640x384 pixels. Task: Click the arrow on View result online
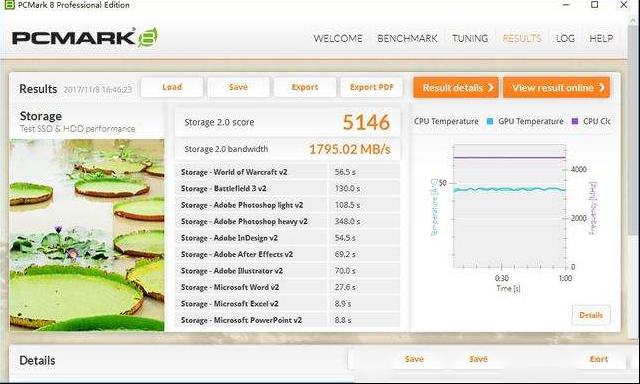click(x=602, y=88)
